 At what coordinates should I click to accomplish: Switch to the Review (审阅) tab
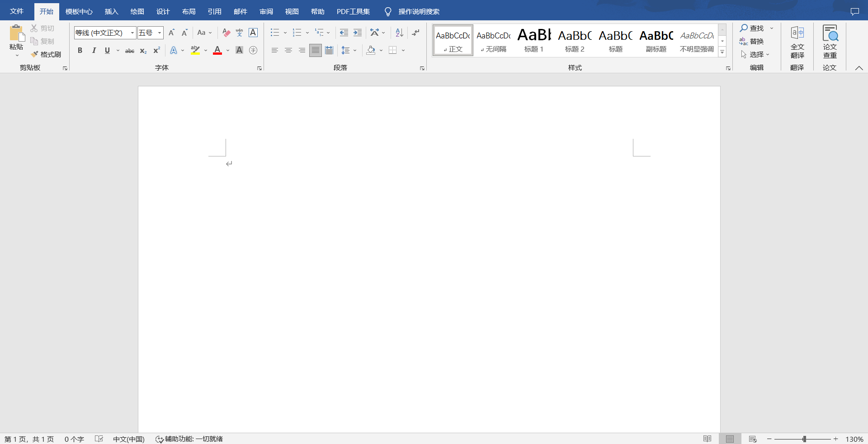pyautogui.click(x=266, y=11)
